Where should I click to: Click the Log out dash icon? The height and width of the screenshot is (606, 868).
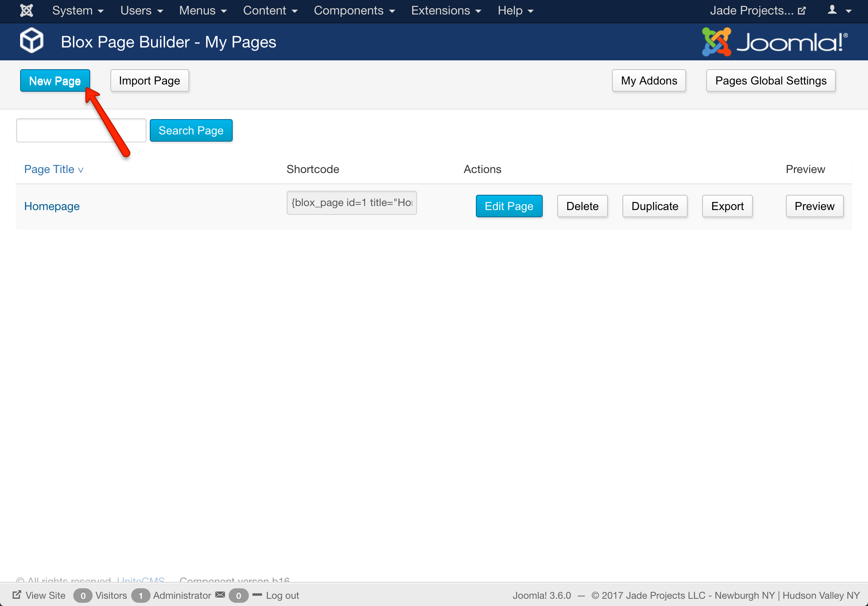click(x=257, y=595)
